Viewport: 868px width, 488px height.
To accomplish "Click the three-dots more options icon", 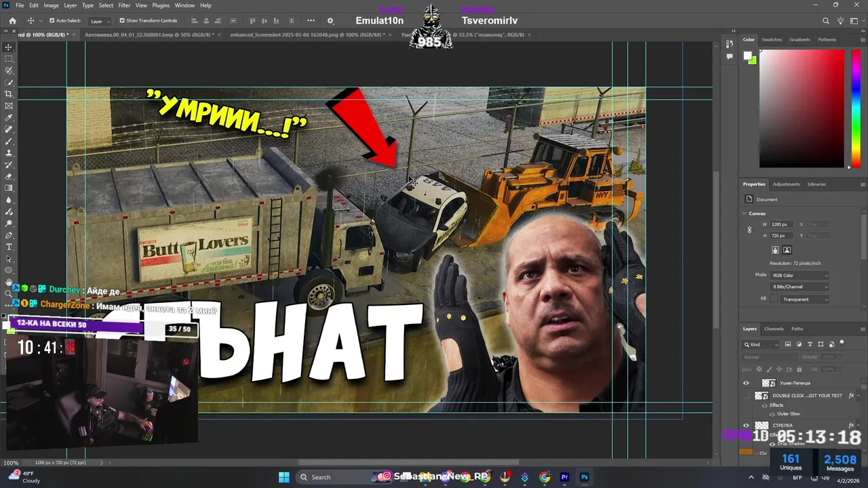I will coord(311,21).
